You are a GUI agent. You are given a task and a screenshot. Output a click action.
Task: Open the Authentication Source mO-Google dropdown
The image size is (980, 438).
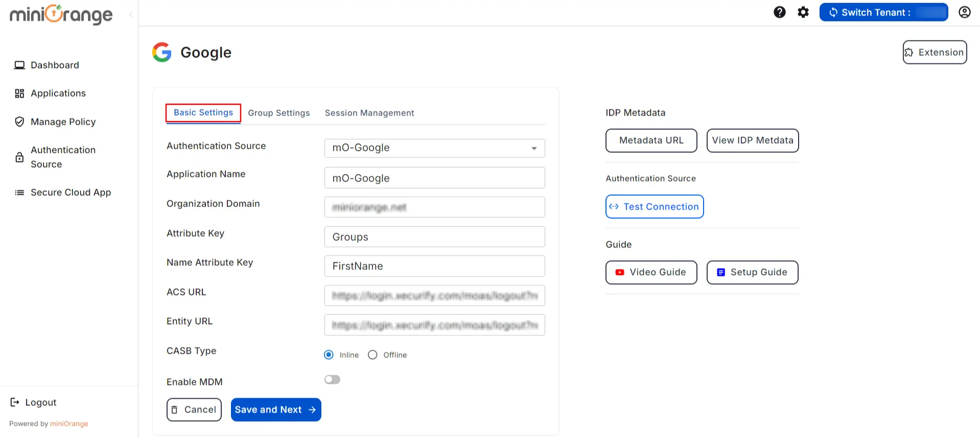coord(435,148)
